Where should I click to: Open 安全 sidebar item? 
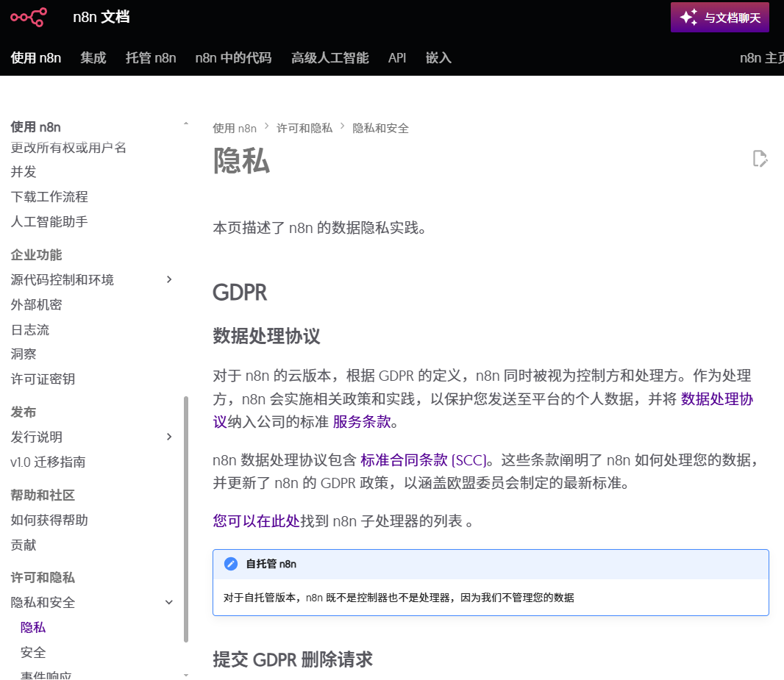tap(33, 653)
